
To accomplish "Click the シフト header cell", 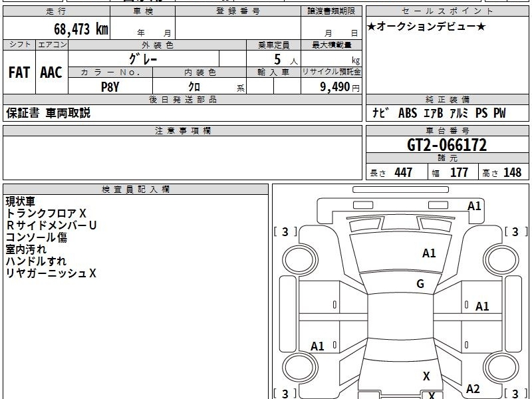I will coord(19,45).
